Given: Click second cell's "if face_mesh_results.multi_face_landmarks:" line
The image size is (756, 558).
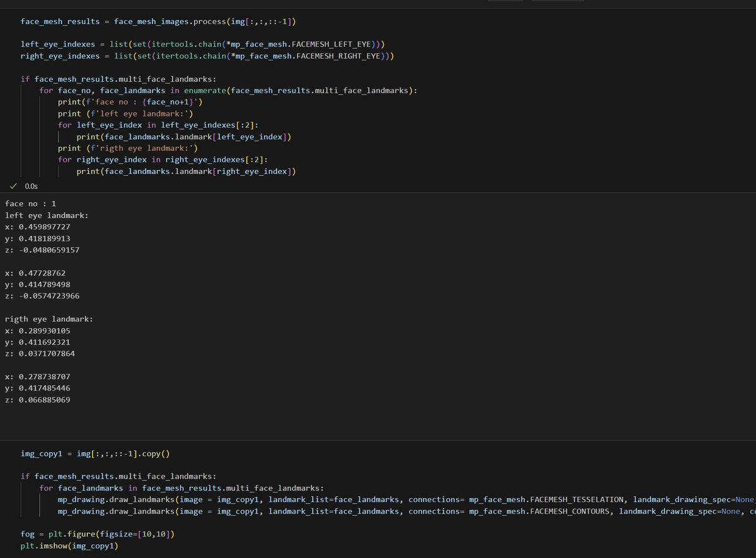Looking at the screenshot, I should click(x=118, y=477).
